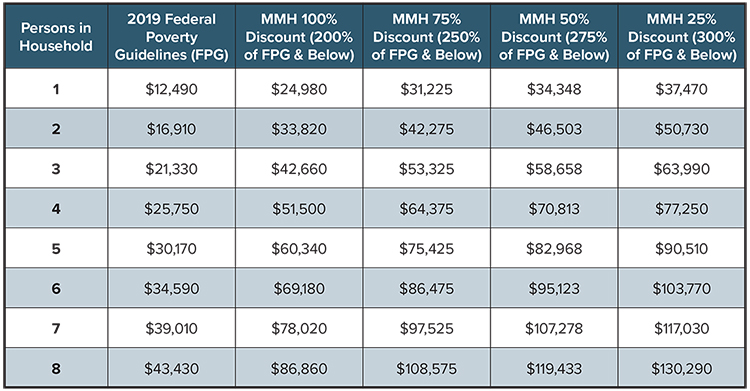
Task: Click the $34,590 FPG value in row 6
Action: tap(171, 289)
